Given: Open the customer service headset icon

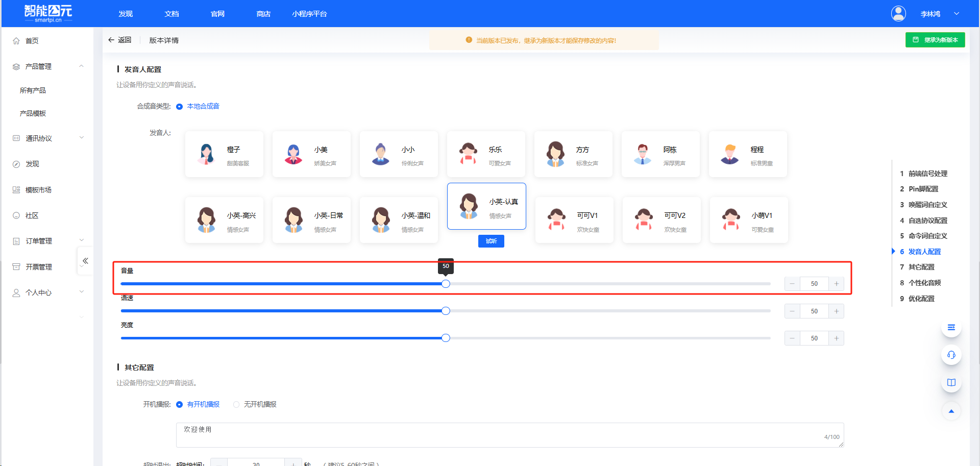Looking at the screenshot, I should (951, 355).
